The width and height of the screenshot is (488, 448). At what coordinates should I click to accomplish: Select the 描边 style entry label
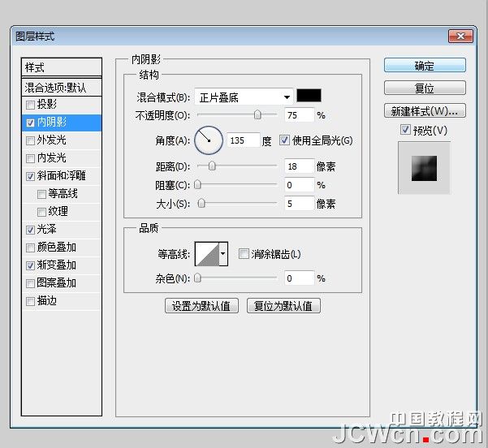(46, 301)
